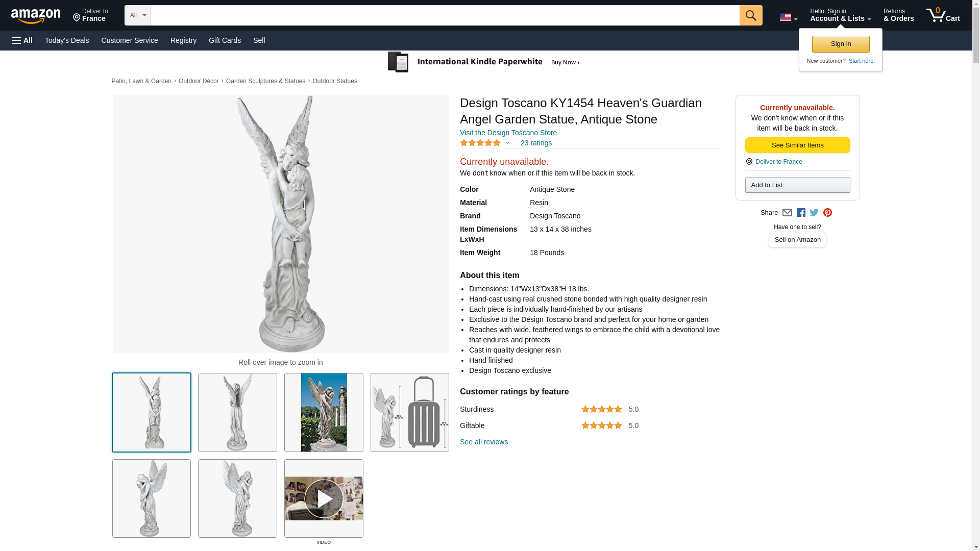Open Gift Cards in nav bar
This screenshot has width=980, height=551.
pyautogui.click(x=225, y=40)
